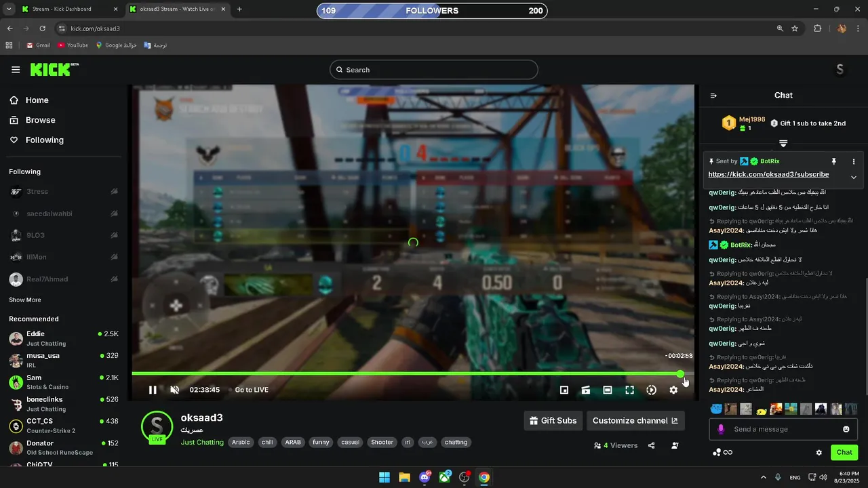Screen dimensions: 868x488
Task: Click the Send a message field
Action: [783, 429]
